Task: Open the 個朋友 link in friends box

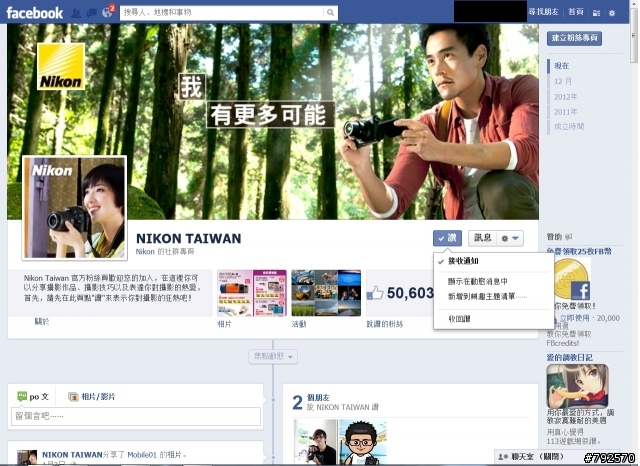Action: tap(318, 397)
